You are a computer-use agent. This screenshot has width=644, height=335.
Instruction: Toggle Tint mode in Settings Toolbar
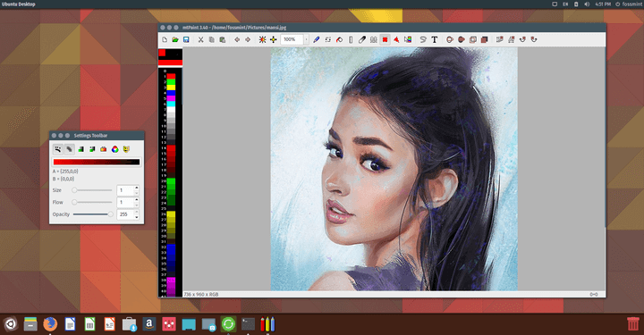[x=80, y=149]
